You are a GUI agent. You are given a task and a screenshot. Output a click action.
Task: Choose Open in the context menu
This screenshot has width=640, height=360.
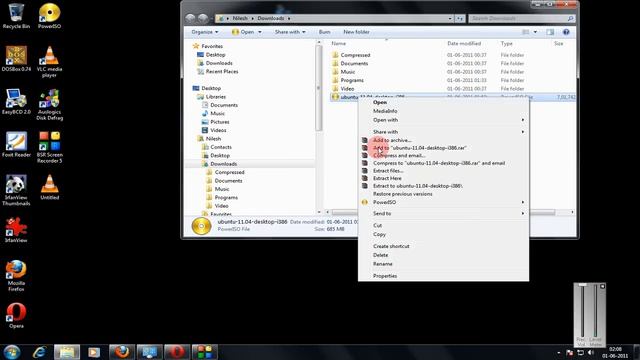(443, 102)
